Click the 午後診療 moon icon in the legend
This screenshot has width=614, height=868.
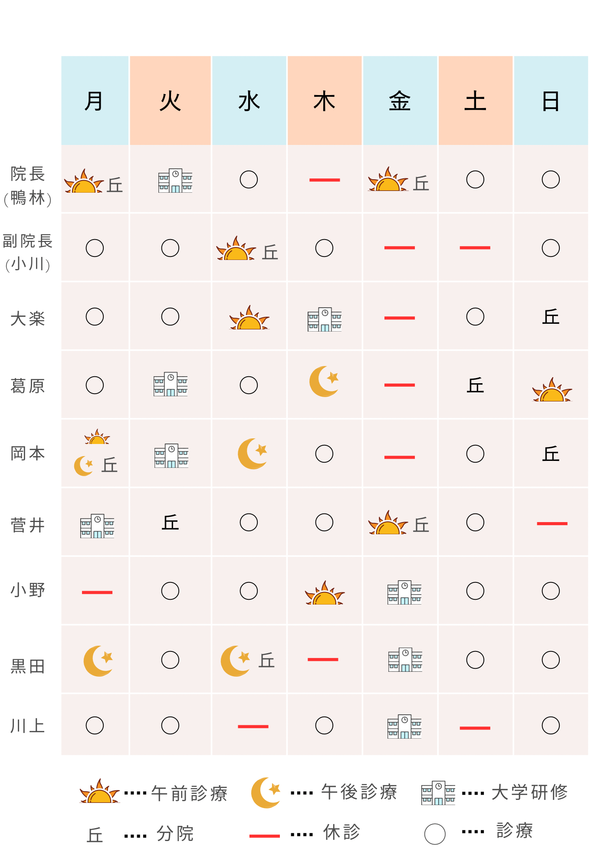coord(266,792)
